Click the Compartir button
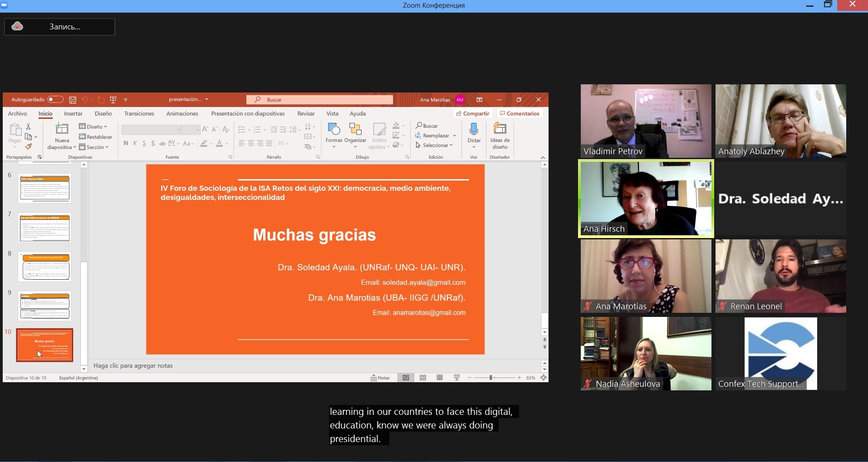The width and height of the screenshot is (868, 462). click(473, 114)
